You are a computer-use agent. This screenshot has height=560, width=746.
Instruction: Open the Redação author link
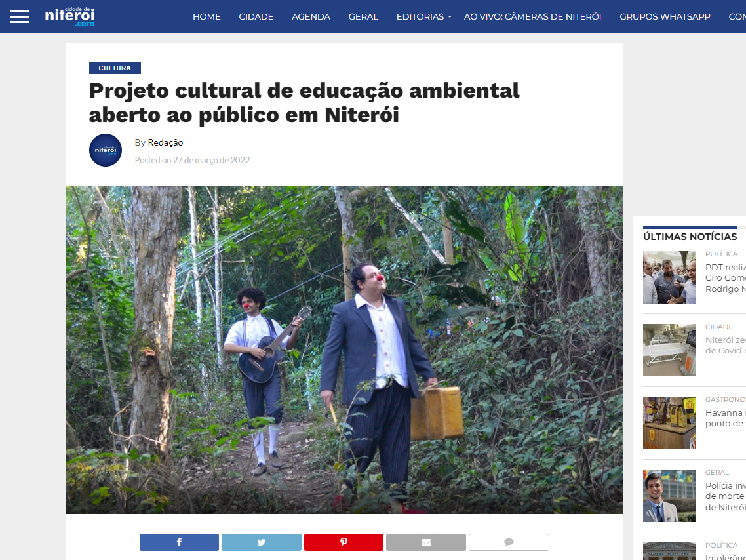[x=165, y=142]
